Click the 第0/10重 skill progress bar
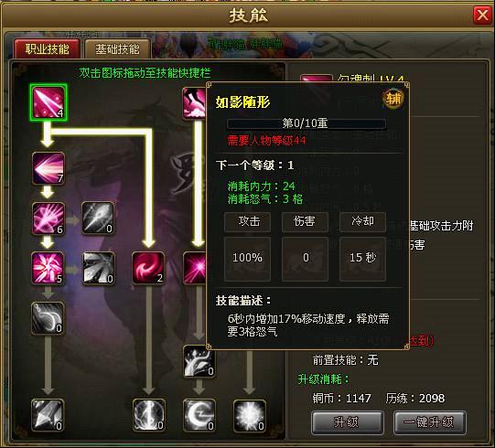The width and height of the screenshot is (495, 448). click(306, 123)
